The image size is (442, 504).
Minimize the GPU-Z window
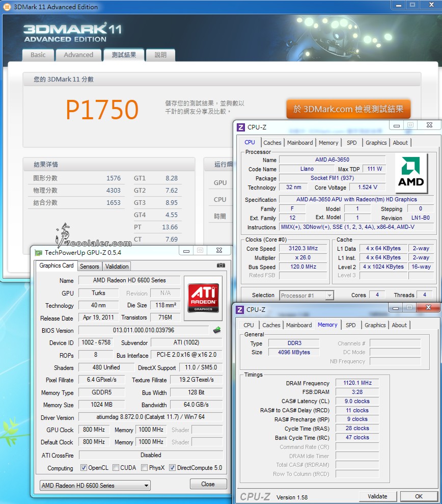pyautogui.click(x=186, y=251)
